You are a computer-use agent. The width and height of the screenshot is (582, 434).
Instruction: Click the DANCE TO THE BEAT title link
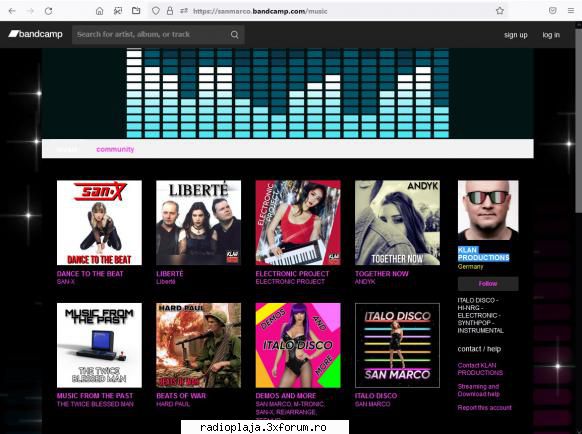[x=90, y=274]
